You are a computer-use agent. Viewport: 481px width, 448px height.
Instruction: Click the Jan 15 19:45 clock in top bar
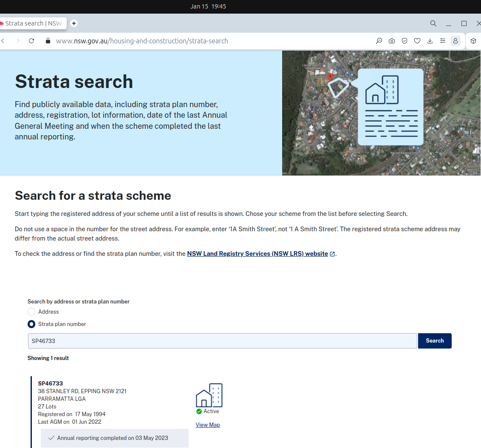coord(208,6)
